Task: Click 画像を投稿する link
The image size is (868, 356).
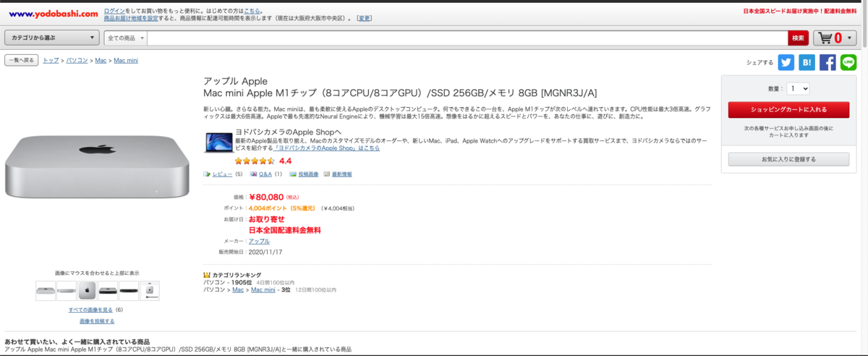Action: 97,321
